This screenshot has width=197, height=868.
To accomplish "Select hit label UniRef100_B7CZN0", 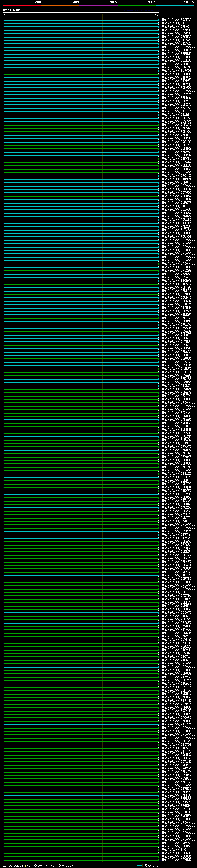I will tap(176, 436).
